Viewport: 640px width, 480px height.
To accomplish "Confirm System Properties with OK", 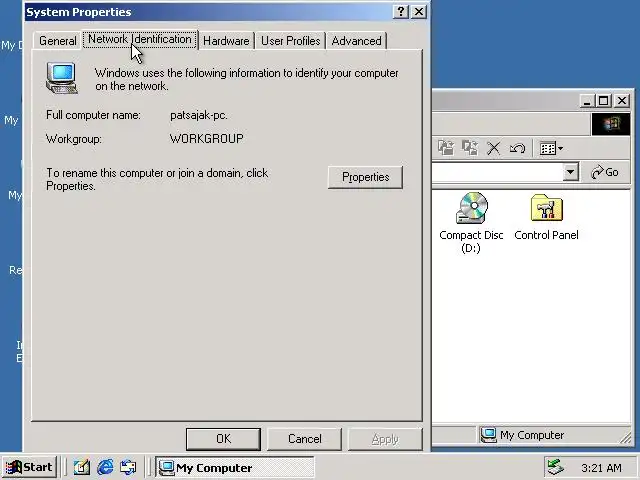I will click(223, 439).
